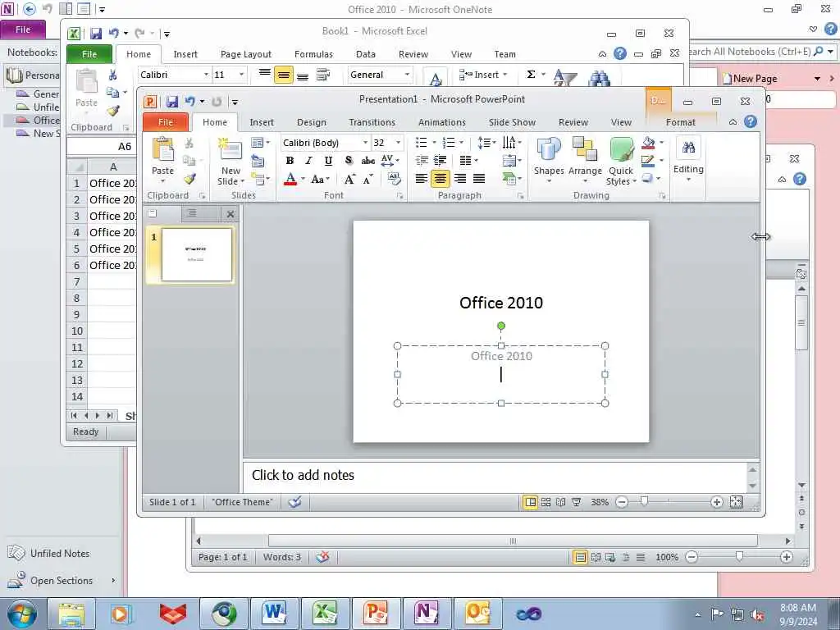Click Clear All Formatting icon in PowerPoint
The height and width of the screenshot is (630, 840).
pos(395,178)
